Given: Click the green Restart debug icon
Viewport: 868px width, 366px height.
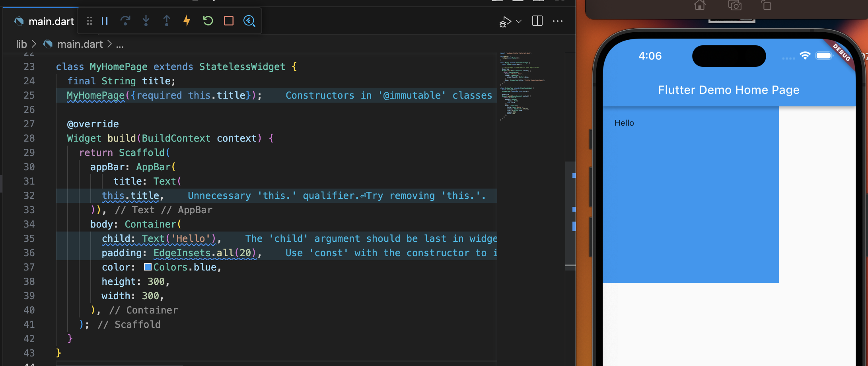Looking at the screenshot, I should point(208,21).
